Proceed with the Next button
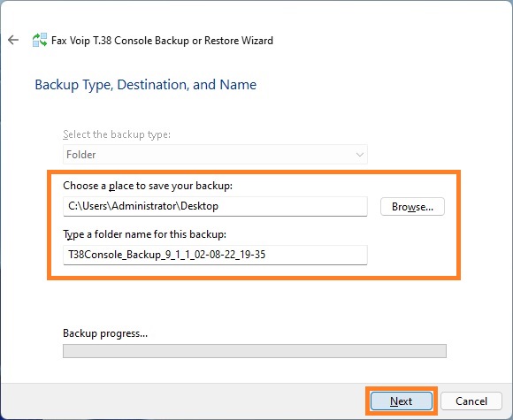513x420 pixels. (401, 401)
